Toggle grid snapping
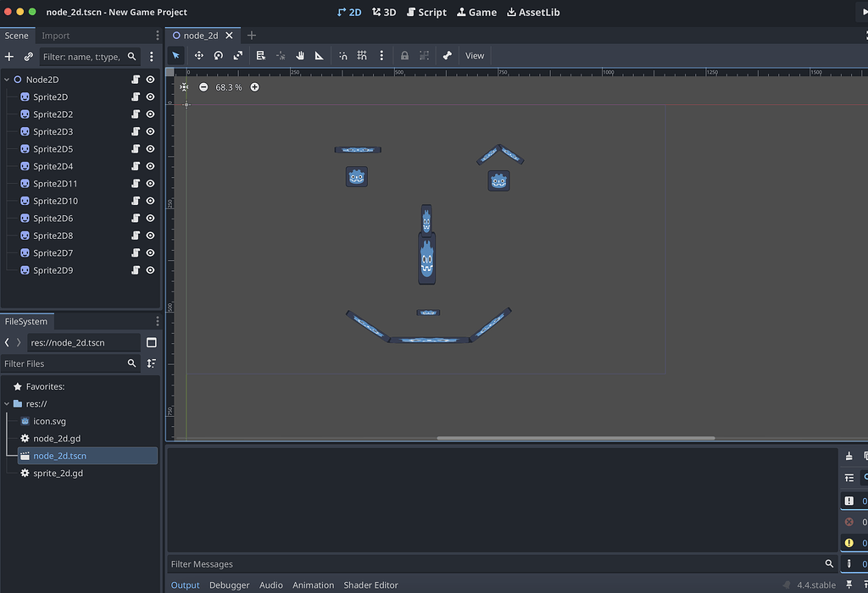The height and width of the screenshot is (593, 868). point(362,55)
